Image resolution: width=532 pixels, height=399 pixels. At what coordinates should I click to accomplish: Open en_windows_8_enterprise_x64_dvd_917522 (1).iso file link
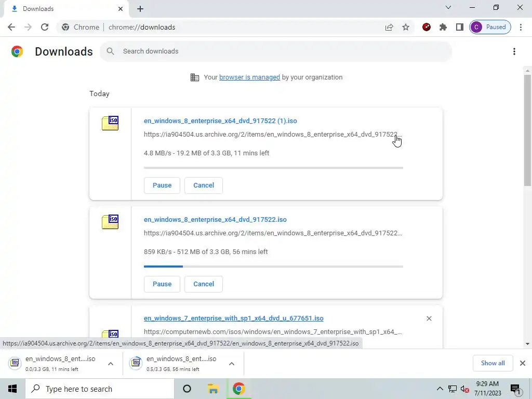point(220,121)
